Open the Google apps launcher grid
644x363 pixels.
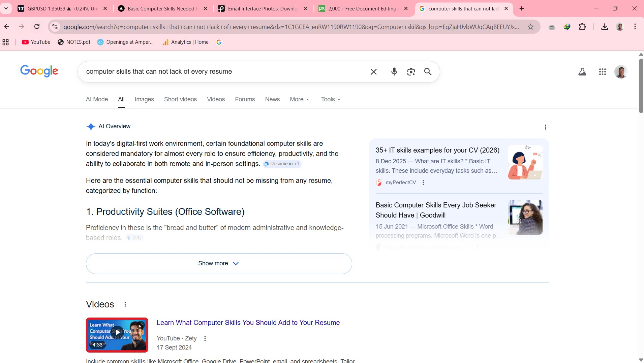point(603,72)
